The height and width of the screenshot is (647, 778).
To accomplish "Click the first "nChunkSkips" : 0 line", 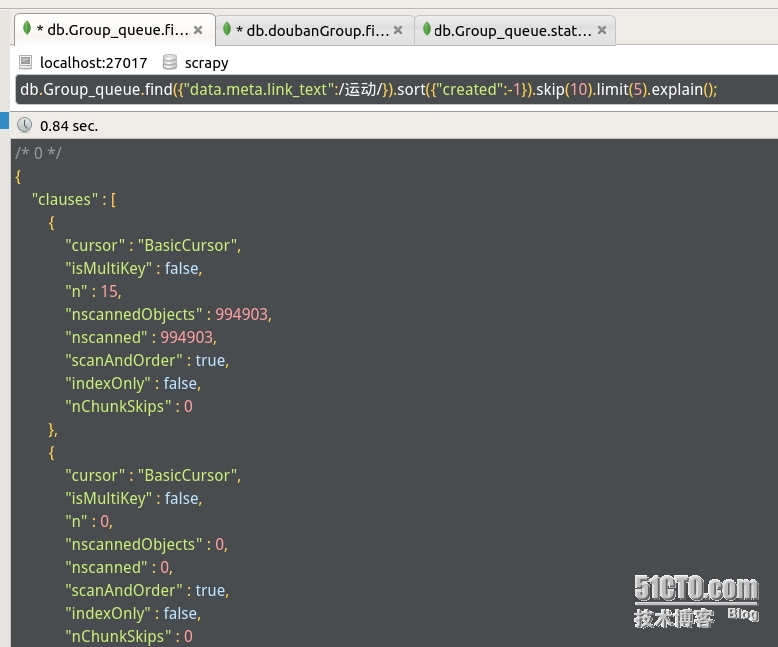I will (x=129, y=407).
